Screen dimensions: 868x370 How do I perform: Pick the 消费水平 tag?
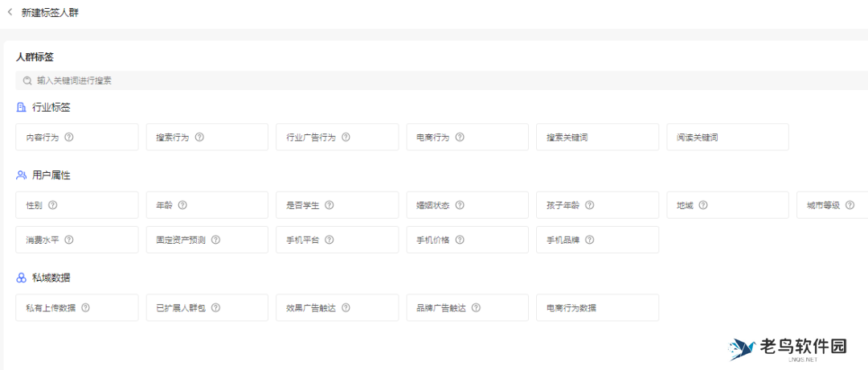point(76,240)
